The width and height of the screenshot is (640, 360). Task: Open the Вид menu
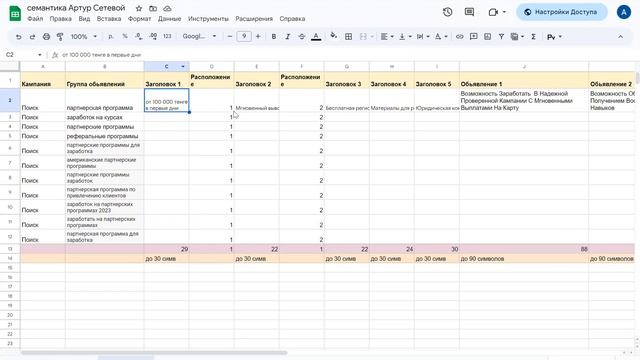pos(84,19)
